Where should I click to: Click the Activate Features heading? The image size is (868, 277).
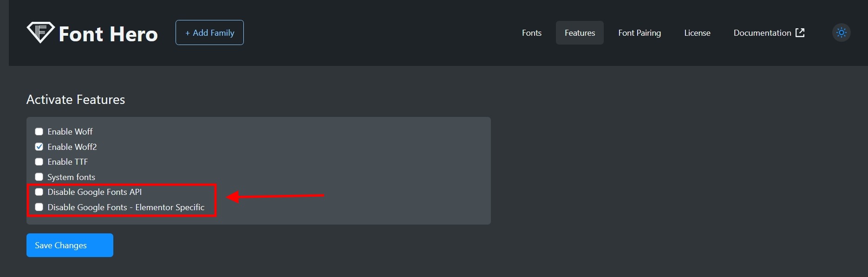(x=76, y=100)
